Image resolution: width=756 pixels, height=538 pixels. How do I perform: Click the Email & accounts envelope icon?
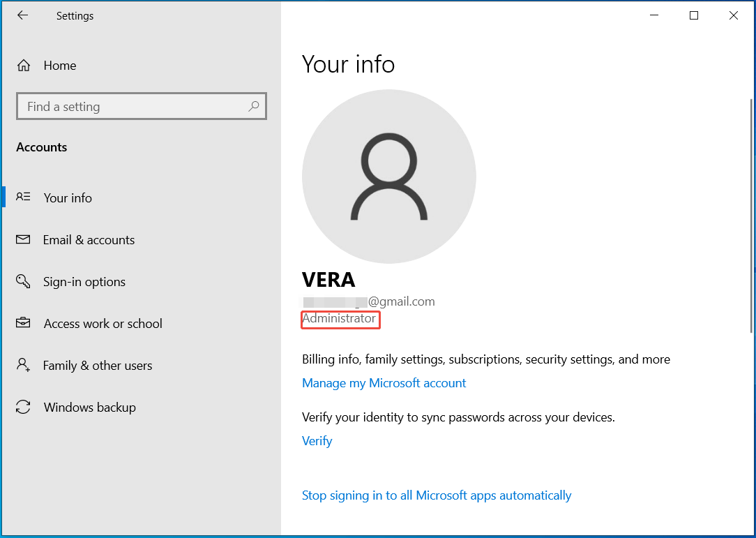[23, 239]
